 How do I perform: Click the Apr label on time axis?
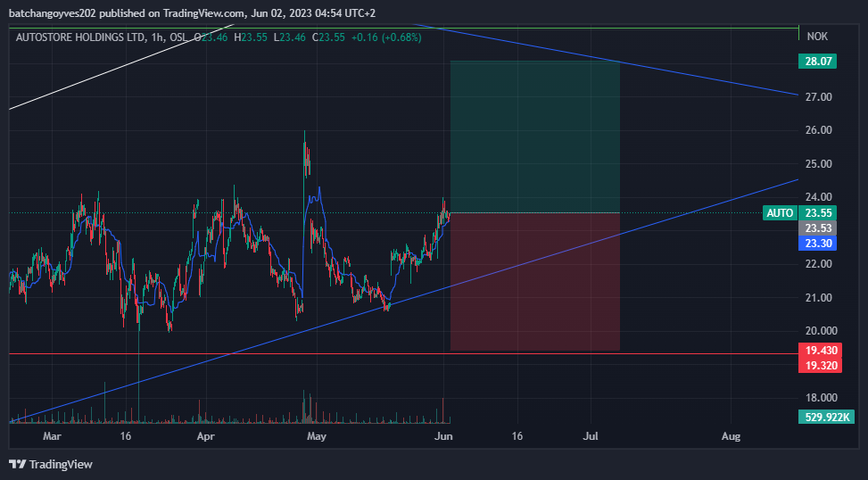click(x=205, y=436)
